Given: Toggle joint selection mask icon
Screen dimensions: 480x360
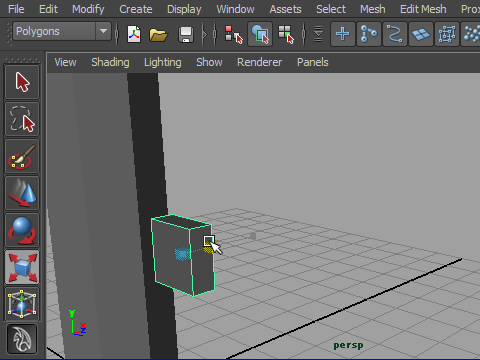Looking at the screenshot, I should [x=369, y=34].
